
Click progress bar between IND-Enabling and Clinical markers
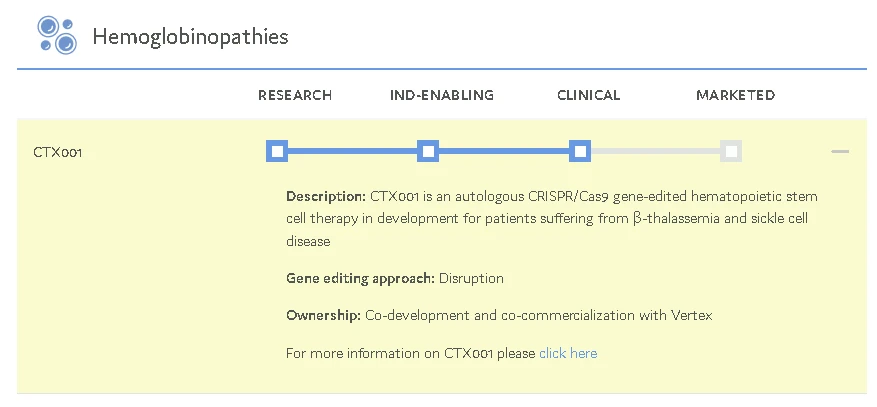(503, 151)
